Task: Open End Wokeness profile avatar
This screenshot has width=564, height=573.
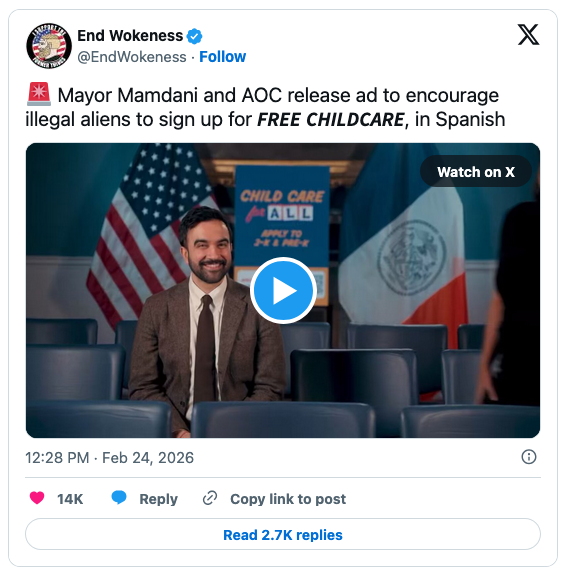Action: click(49, 46)
